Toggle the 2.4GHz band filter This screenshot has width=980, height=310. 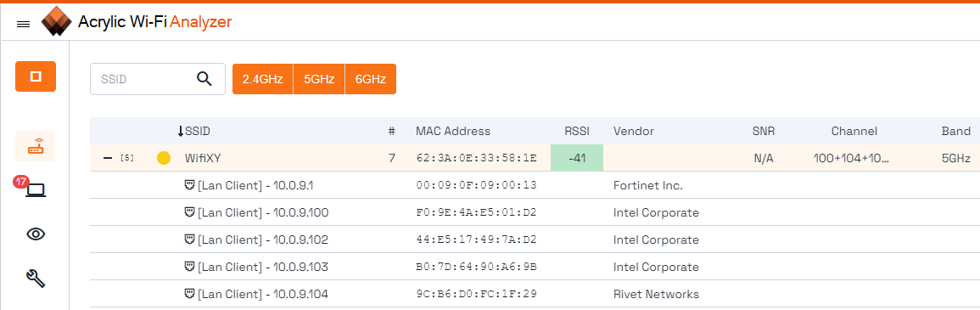coord(262,79)
